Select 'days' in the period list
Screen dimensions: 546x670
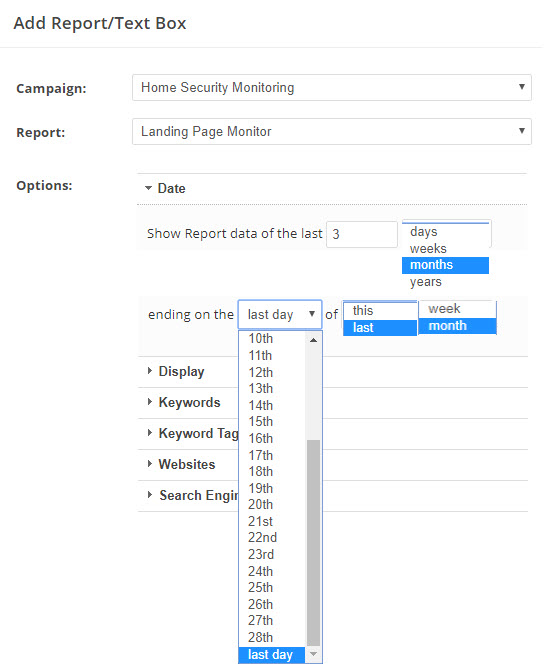click(445, 232)
